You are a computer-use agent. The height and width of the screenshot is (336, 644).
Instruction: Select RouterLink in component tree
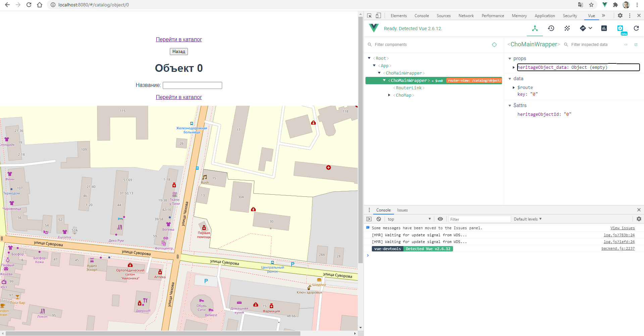[409, 88]
